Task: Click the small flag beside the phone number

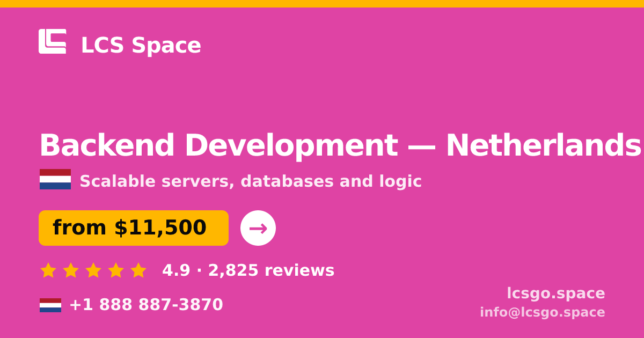Action: click(50, 305)
